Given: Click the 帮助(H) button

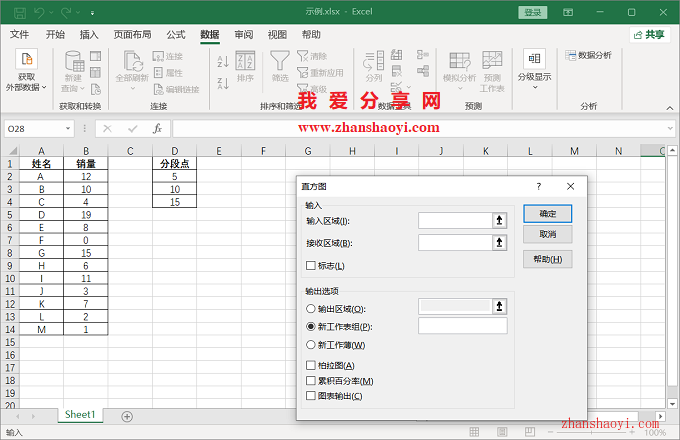Looking at the screenshot, I should (547, 259).
